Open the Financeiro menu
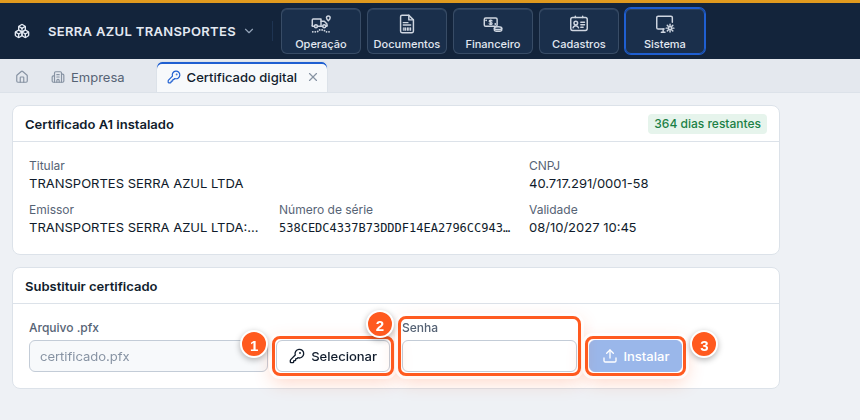Image resolution: width=860 pixels, height=420 pixels. click(493, 31)
